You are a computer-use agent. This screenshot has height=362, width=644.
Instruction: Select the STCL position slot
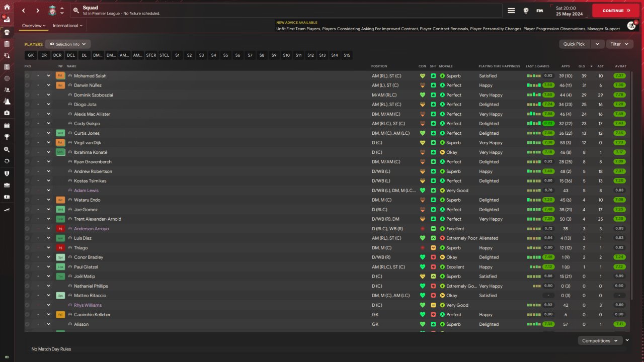pos(165,55)
